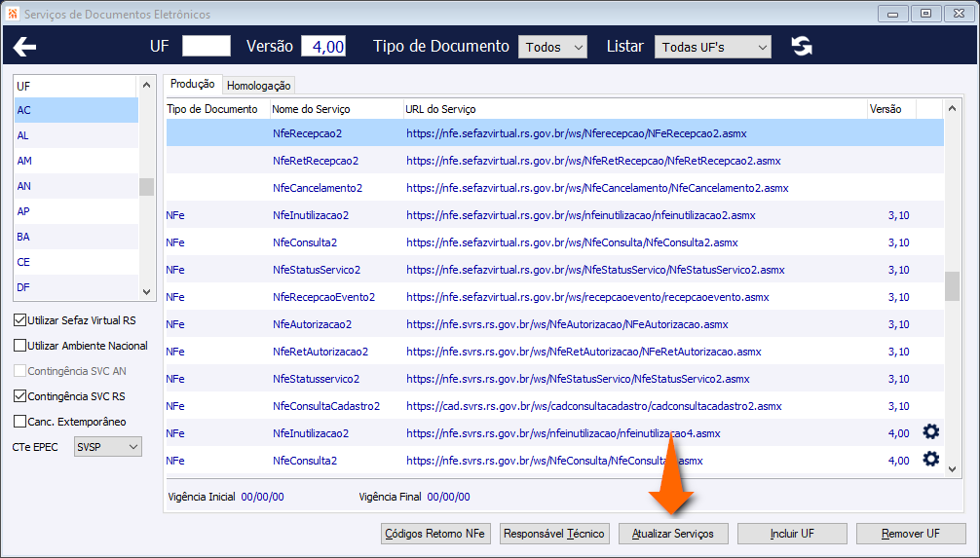980x558 pixels.
Task: Select AN in the UF list
Action: pos(76,186)
